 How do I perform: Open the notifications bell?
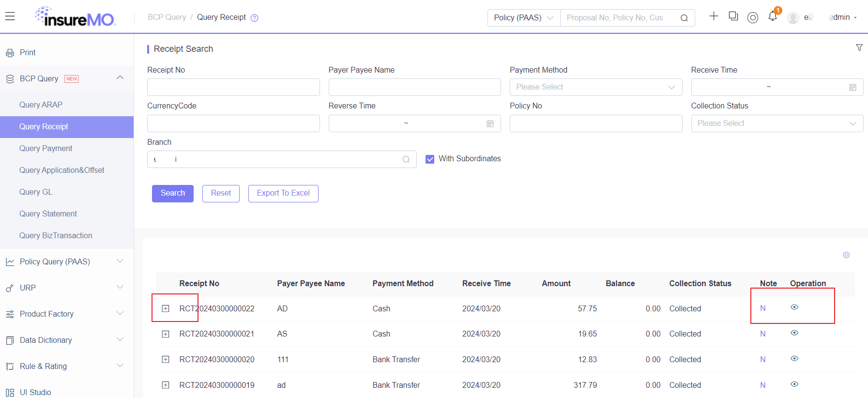pyautogui.click(x=773, y=16)
